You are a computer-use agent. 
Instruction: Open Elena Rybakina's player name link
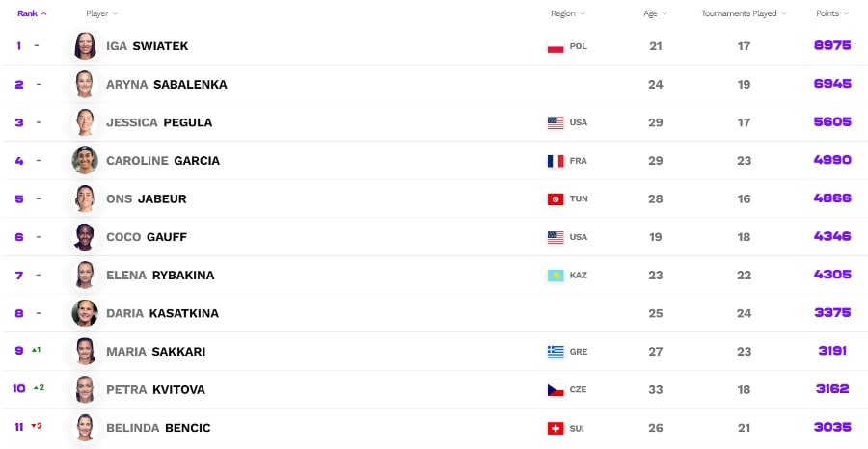[160, 276]
